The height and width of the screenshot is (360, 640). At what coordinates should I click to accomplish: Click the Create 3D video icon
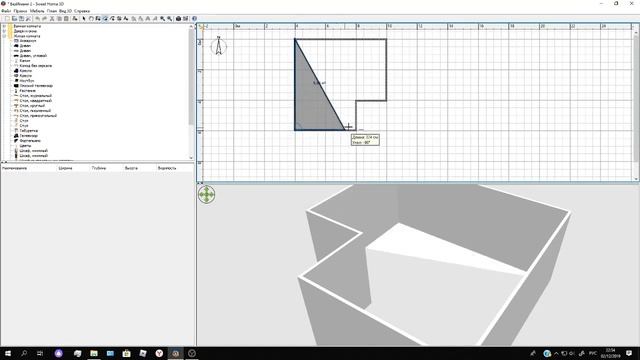pos(185,18)
